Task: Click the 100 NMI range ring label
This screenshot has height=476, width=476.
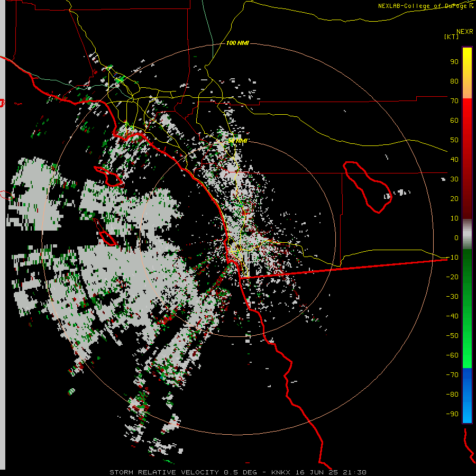Action: click(x=237, y=43)
